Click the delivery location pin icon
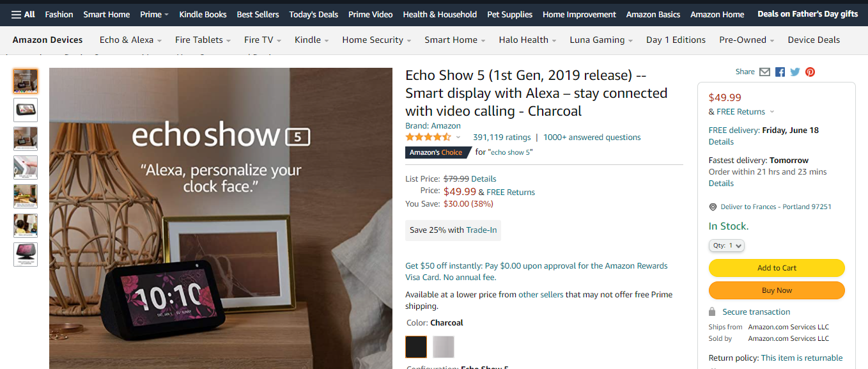868x369 pixels. [x=713, y=207]
